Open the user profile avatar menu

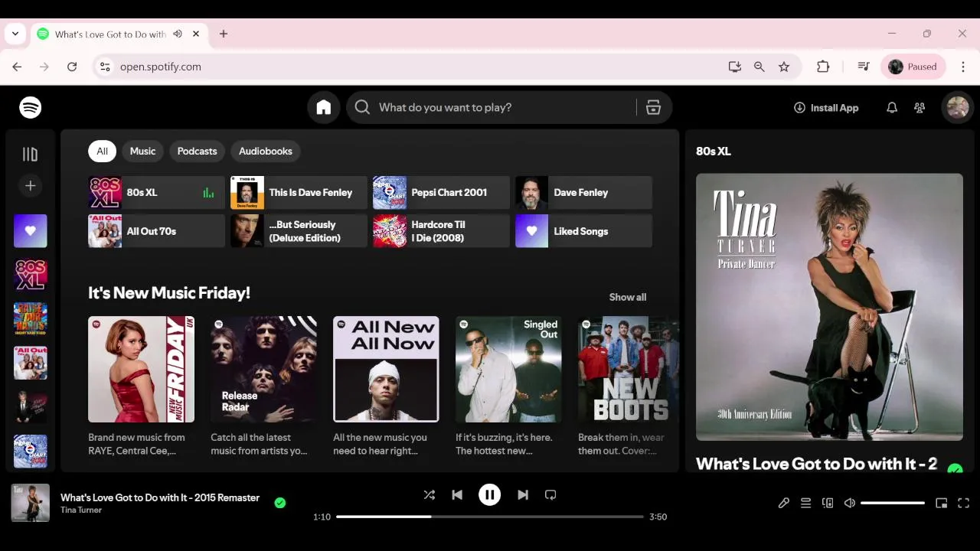[x=958, y=108]
